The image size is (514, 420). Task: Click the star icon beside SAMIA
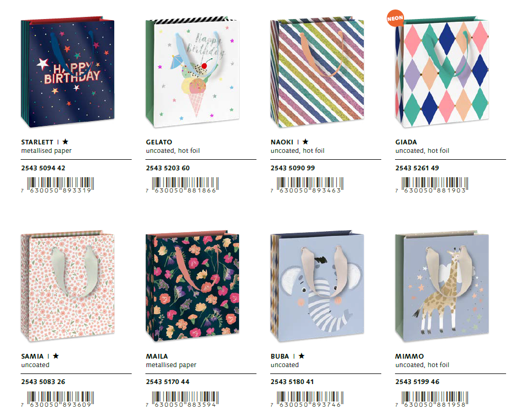(56, 356)
